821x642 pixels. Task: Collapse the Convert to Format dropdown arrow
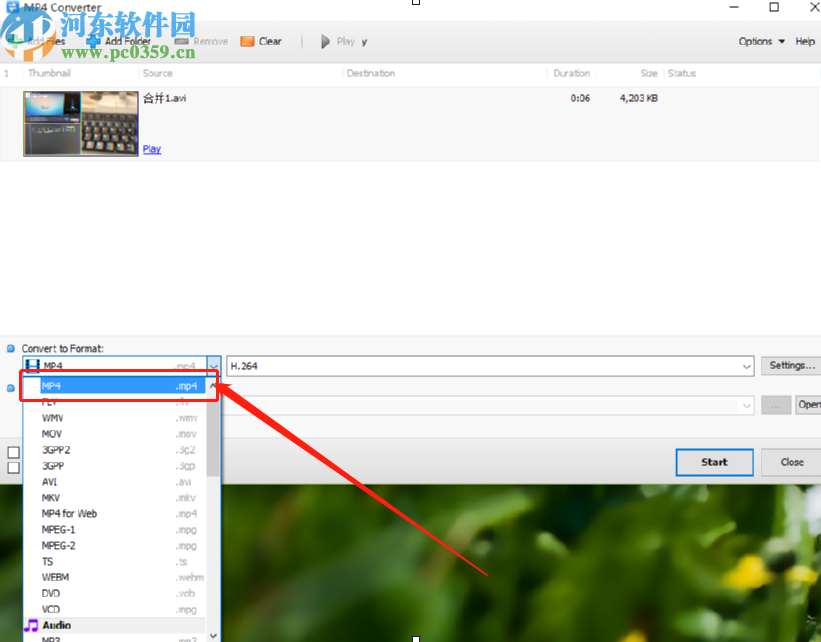(x=214, y=366)
